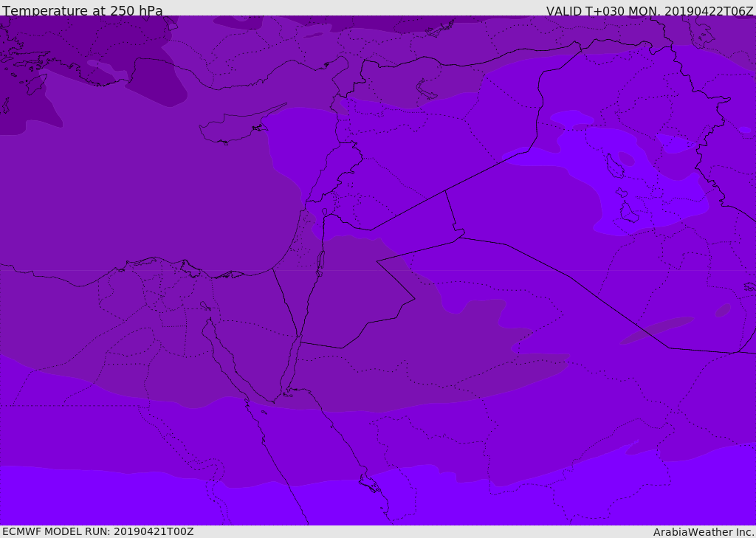The height and width of the screenshot is (538, 756).
Task: Select the VALID T+030 timestamp text
Action: click(650, 11)
